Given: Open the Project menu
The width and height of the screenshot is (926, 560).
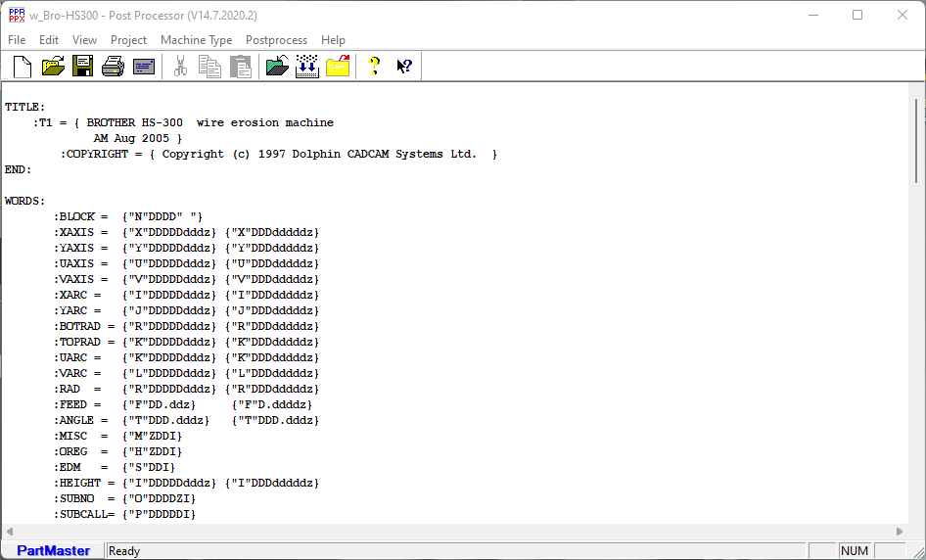Looking at the screenshot, I should click(x=128, y=40).
